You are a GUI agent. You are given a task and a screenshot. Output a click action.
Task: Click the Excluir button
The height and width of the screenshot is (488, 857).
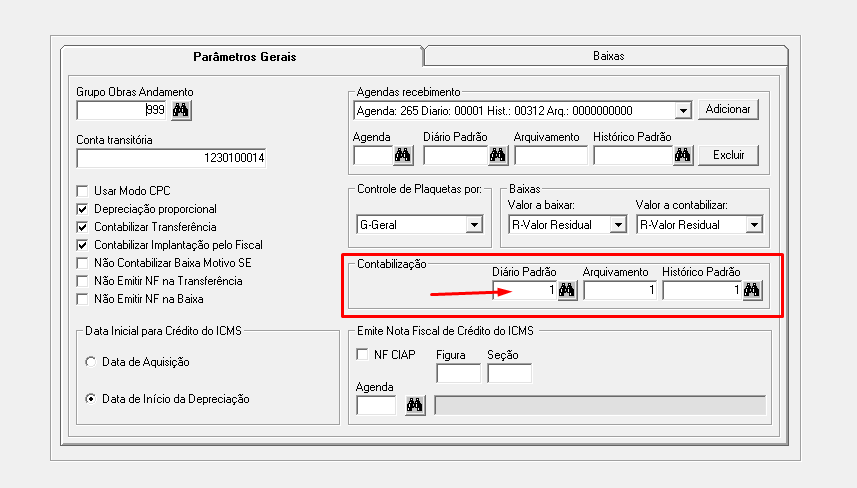728,155
